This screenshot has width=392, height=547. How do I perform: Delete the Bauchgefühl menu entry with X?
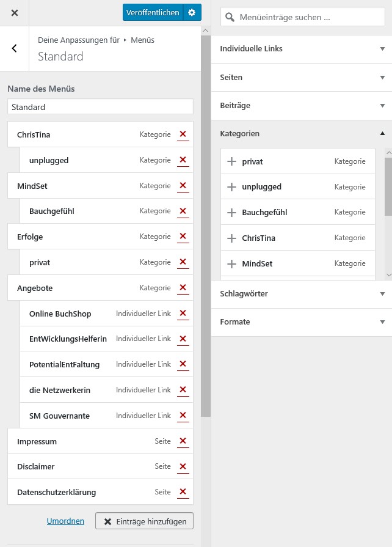pos(183,211)
